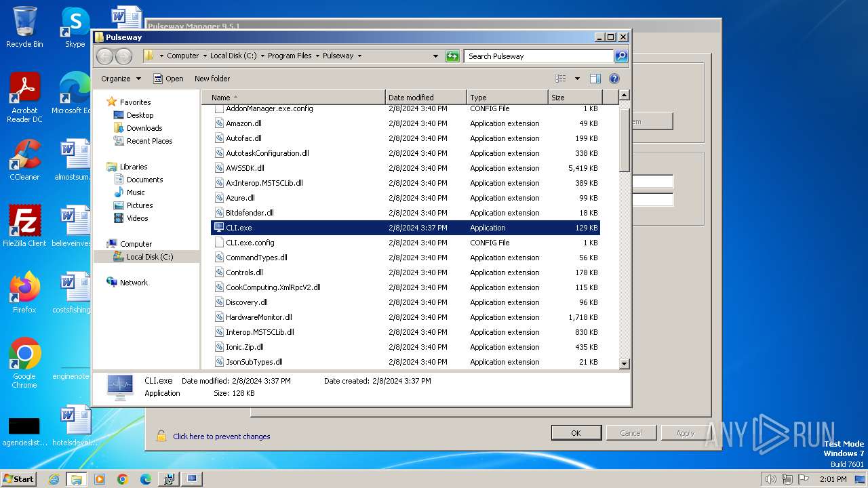Click OK in Pulseway Manager window
Viewport: 868px width, 488px height.
[576, 433]
